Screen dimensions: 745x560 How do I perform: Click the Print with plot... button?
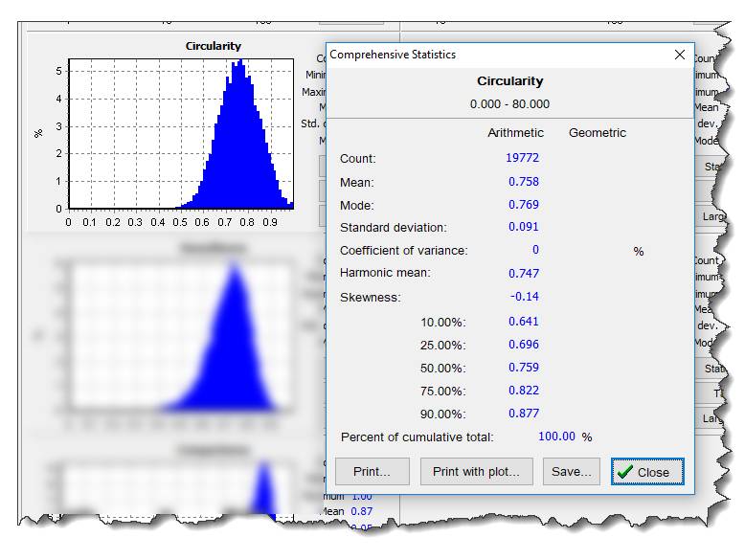coord(476,472)
